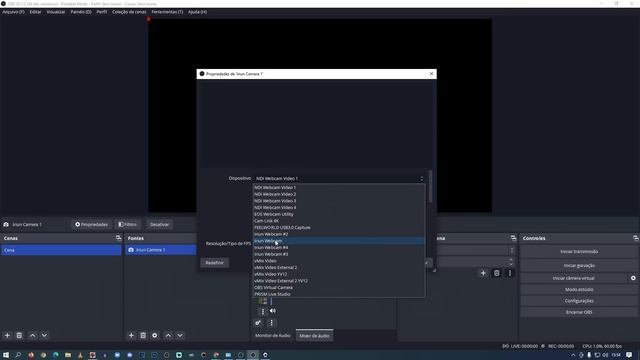Click Iniciar câmera virtual button

[573, 278]
